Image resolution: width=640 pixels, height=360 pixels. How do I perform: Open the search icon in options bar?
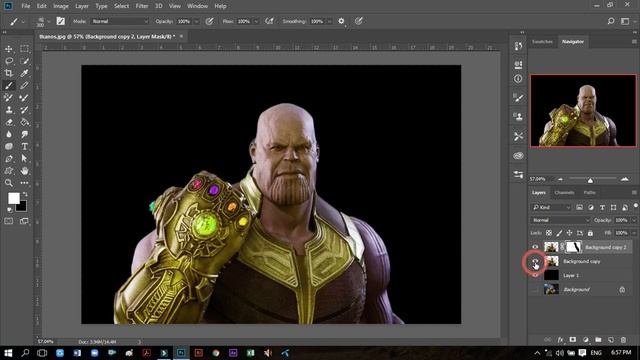(611, 21)
